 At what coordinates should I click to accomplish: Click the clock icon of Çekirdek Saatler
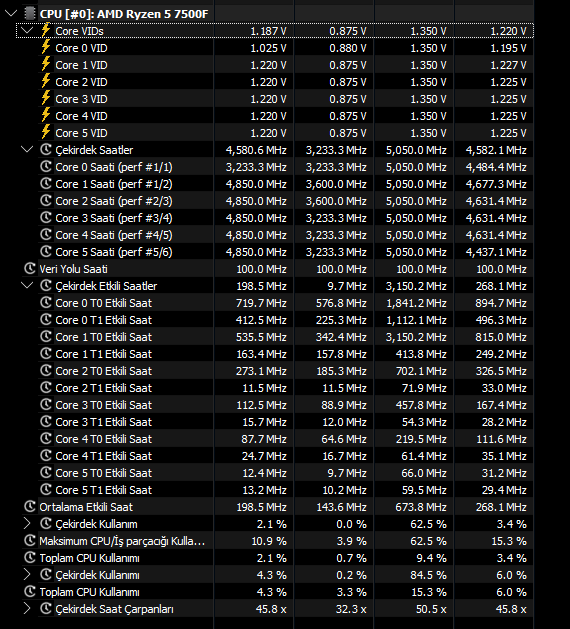46,150
